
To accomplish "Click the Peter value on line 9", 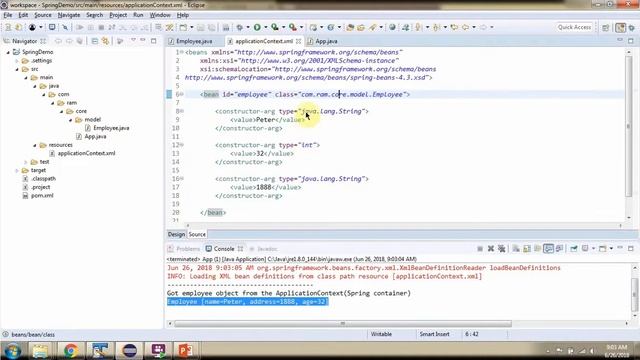I will point(265,120).
